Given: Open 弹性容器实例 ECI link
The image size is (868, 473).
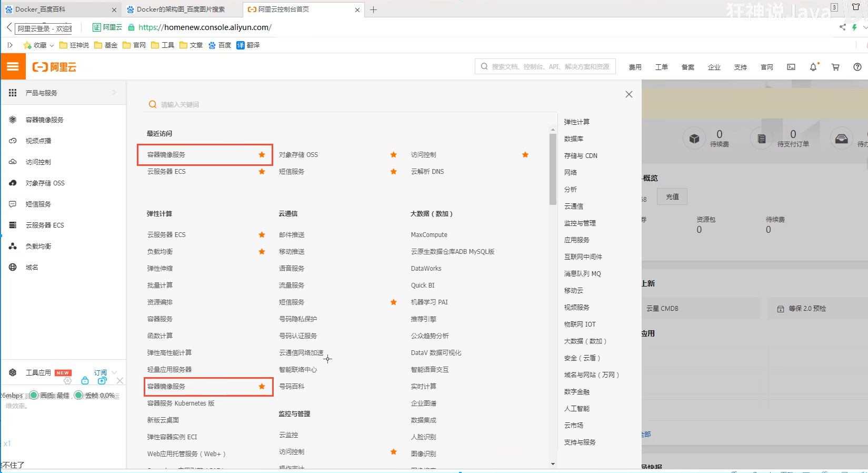Looking at the screenshot, I should [172, 437].
